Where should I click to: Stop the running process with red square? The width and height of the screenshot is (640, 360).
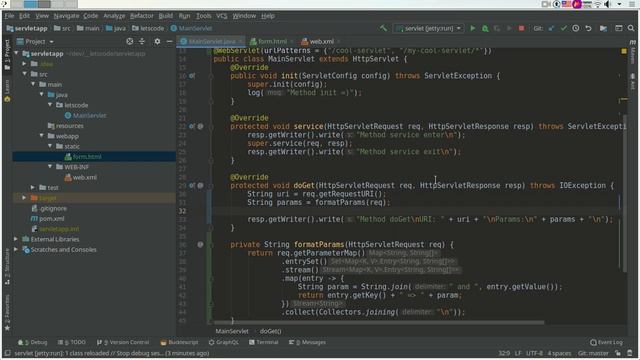[521, 28]
